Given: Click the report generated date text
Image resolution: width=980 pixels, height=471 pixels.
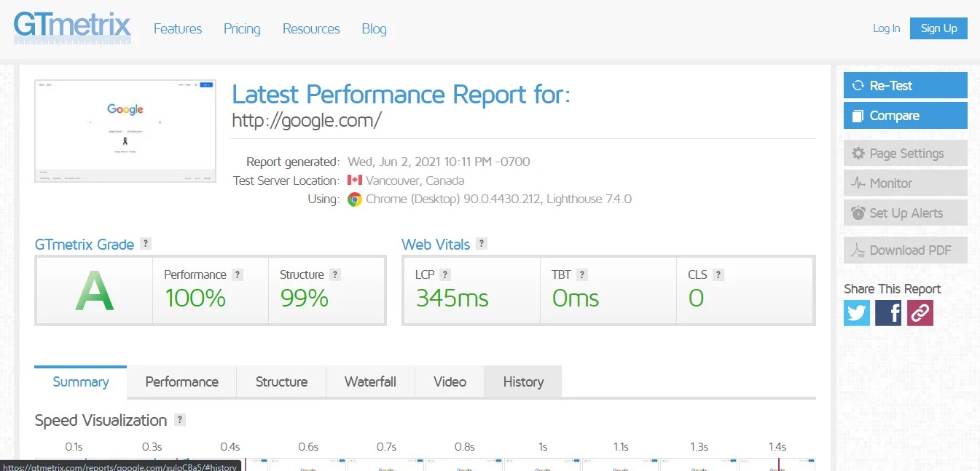Looking at the screenshot, I should tap(439, 162).
